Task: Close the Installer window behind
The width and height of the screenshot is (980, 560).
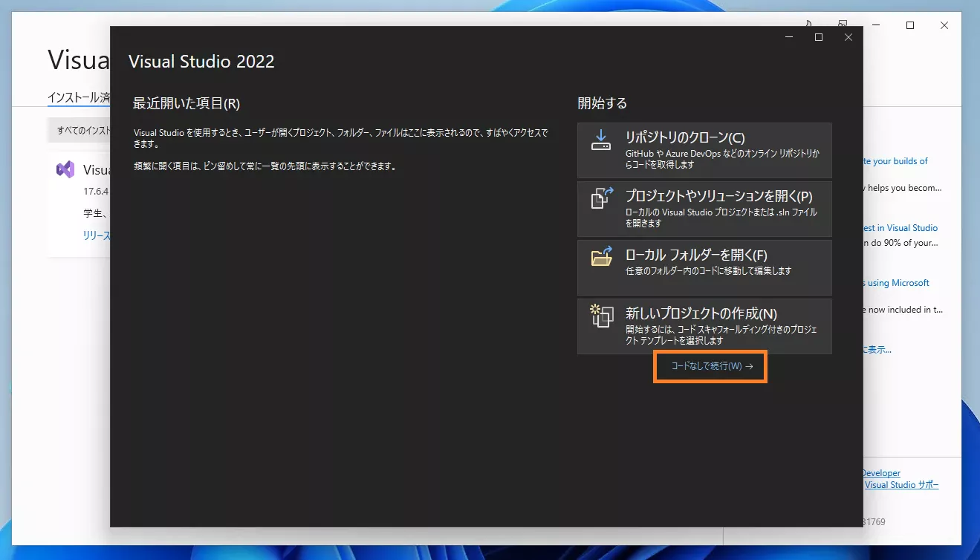Action: [x=944, y=25]
